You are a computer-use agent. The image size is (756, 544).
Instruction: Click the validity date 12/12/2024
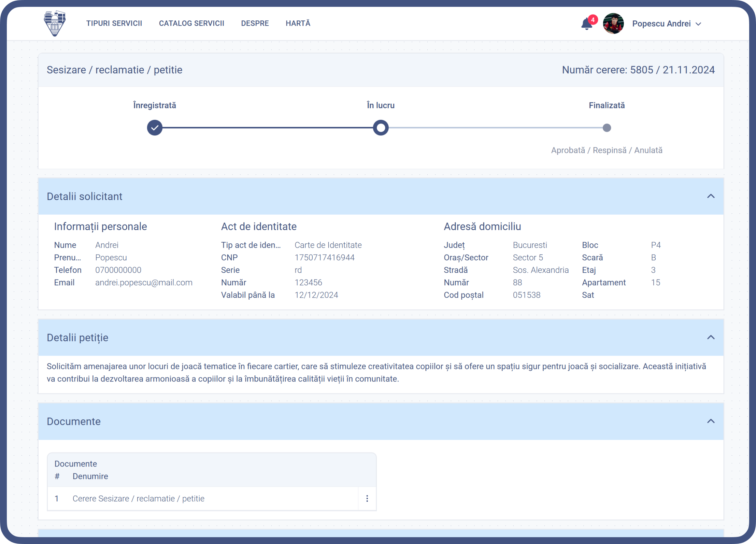tap(316, 295)
